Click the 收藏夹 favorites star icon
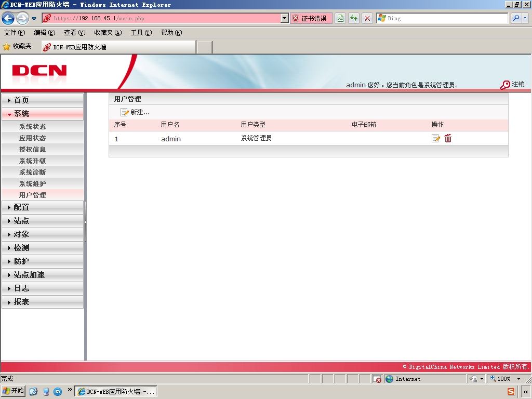 point(6,46)
